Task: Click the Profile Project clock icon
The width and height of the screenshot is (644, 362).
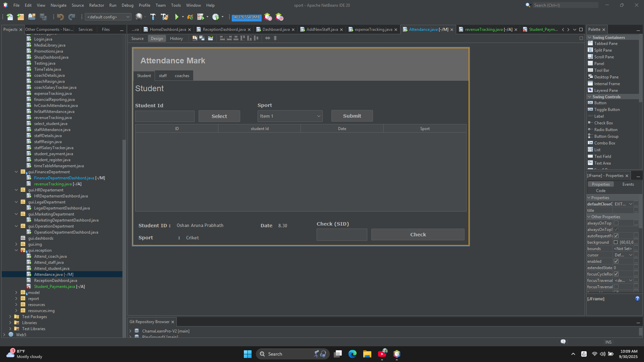Action: click(x=216, y=17)
